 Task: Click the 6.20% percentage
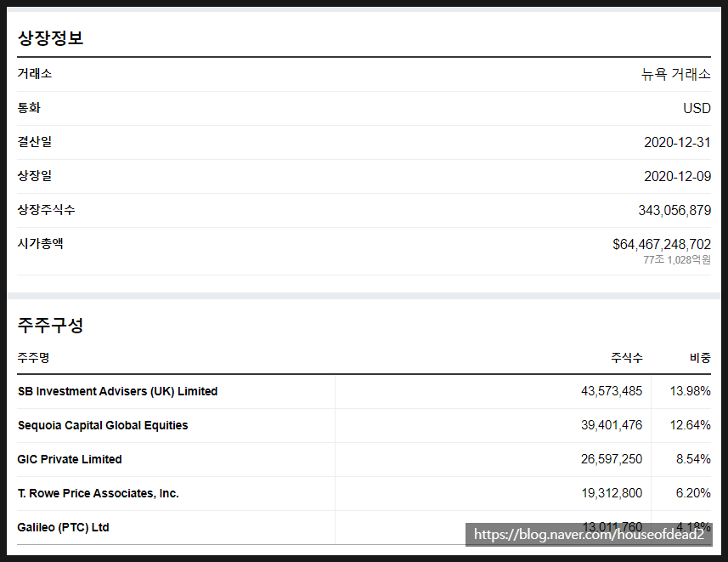[x=693, y=493]
